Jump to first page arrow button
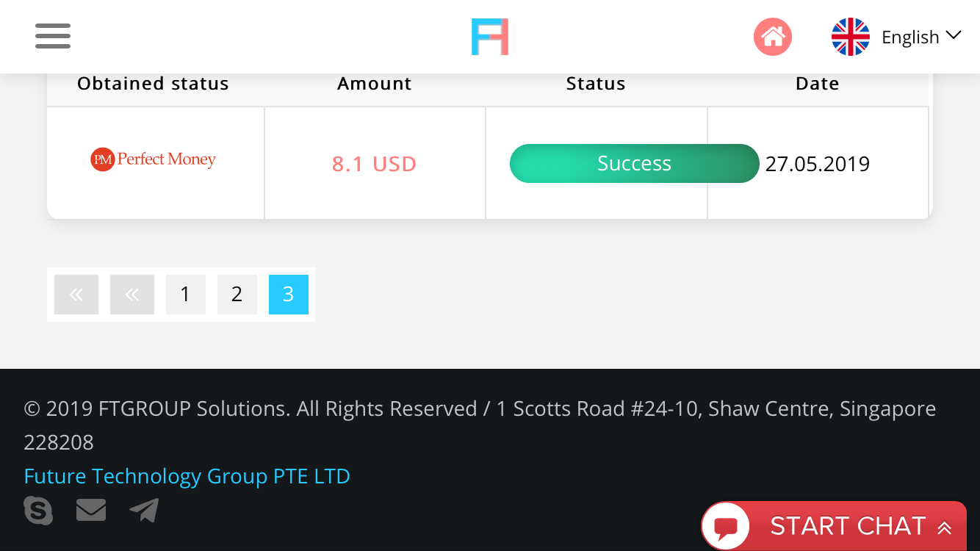Screen dimensions: 980x551 tap(76, 295)
